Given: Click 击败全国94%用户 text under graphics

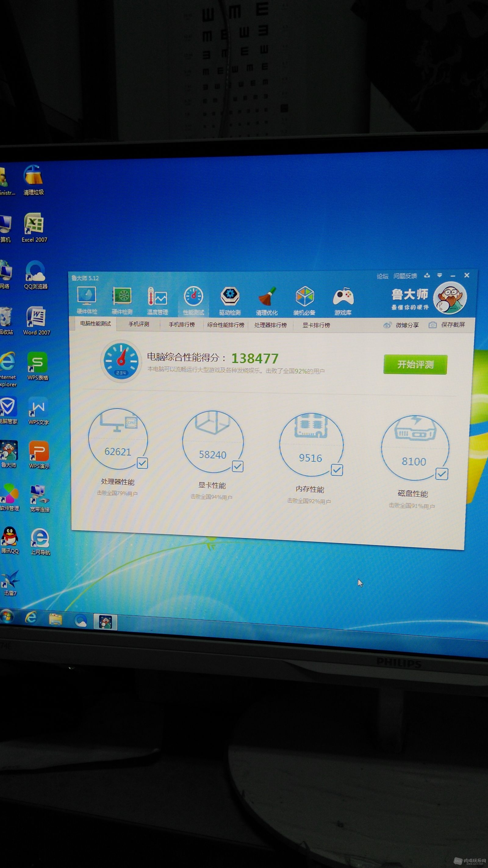Looking at the screenshot, I should [x=211, y=497].
